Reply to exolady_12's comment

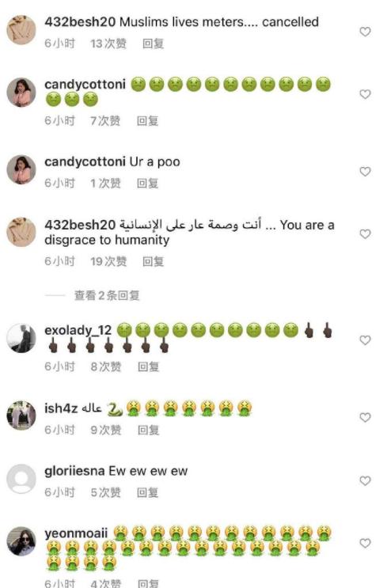pos(149,366)
